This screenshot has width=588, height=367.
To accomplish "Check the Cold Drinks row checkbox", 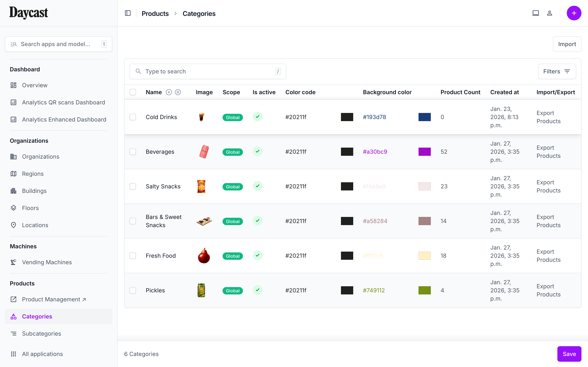I will pos(133,117).
